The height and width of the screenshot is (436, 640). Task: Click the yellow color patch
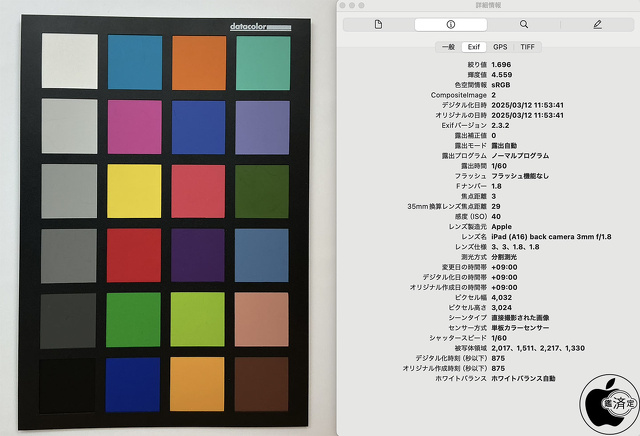click(133, 192)
